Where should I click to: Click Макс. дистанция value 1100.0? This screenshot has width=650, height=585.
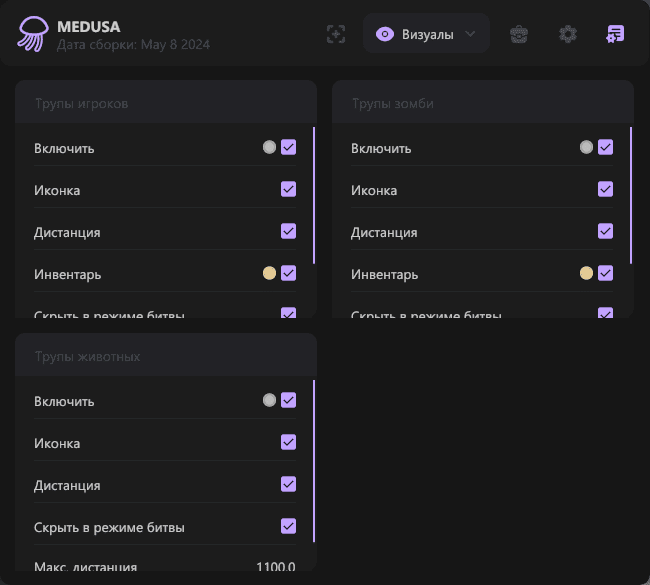pos(275,567)
